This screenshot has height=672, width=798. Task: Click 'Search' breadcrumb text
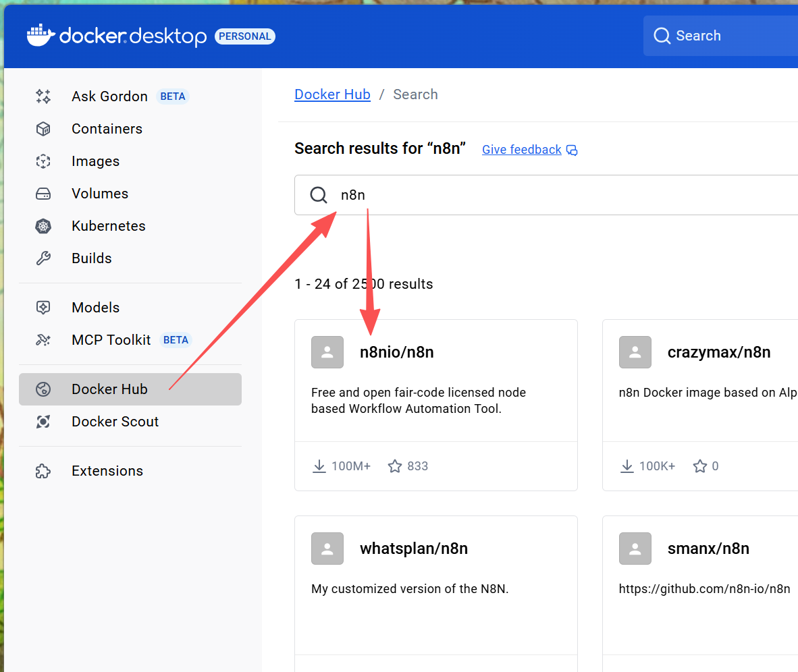(415, 94)
